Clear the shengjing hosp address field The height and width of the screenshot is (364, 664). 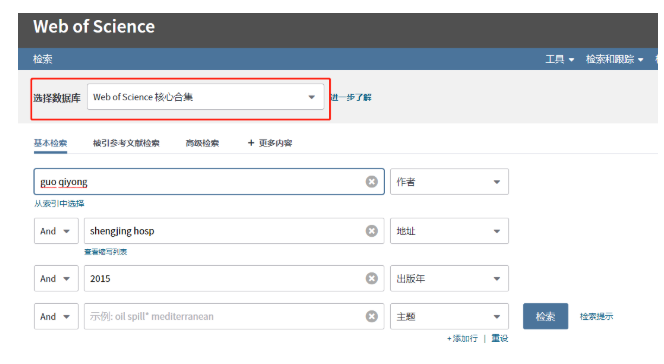pyautogui.click(x=371, y=231)
